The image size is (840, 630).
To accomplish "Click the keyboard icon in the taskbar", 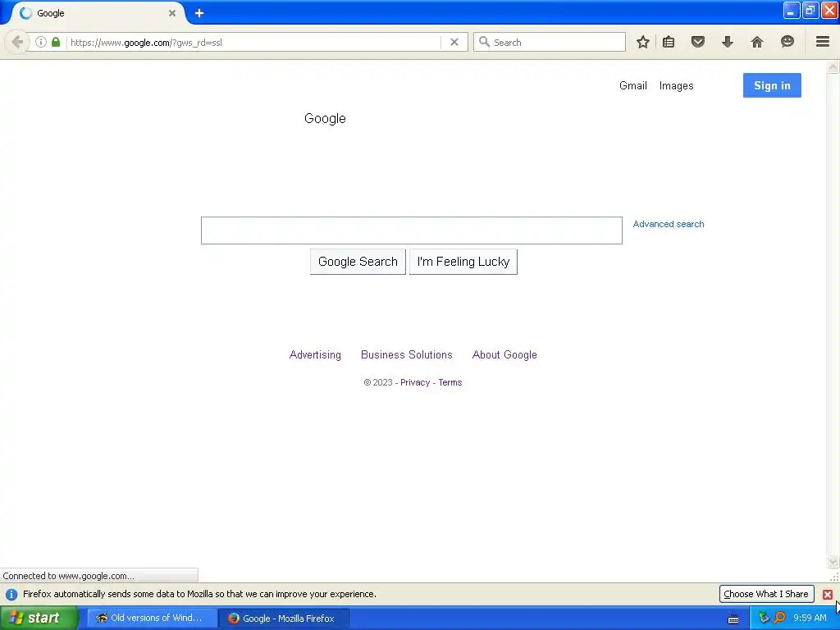I will point(733,619).
